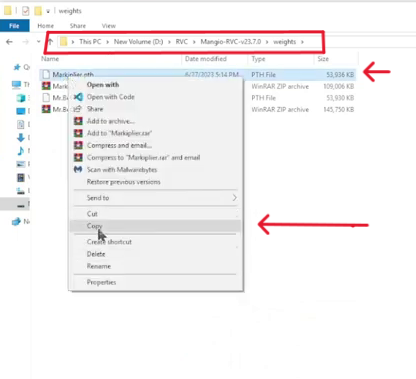Click 'weights' in the address path
Screen dimensions: 416x379
click(284, 42)
